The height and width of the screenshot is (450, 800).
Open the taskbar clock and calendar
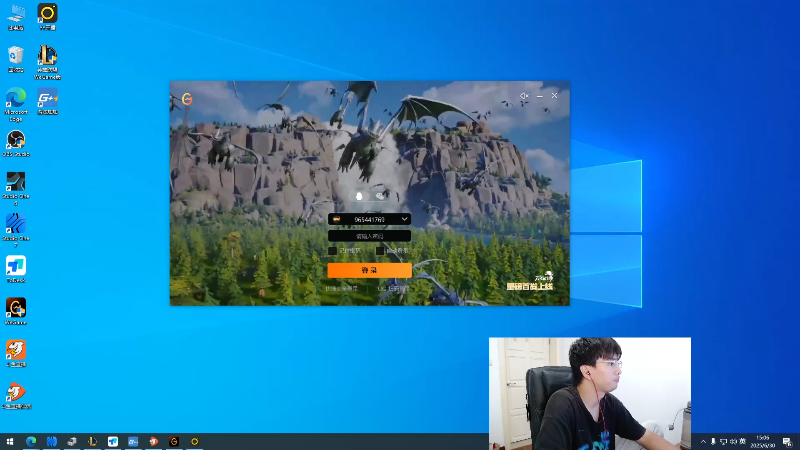763,442
